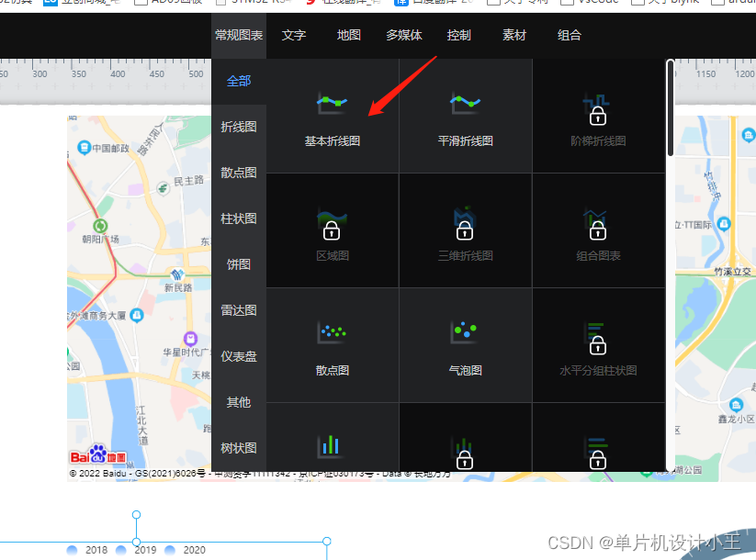Click the 鑫龙小区 marker on right map

736,404
